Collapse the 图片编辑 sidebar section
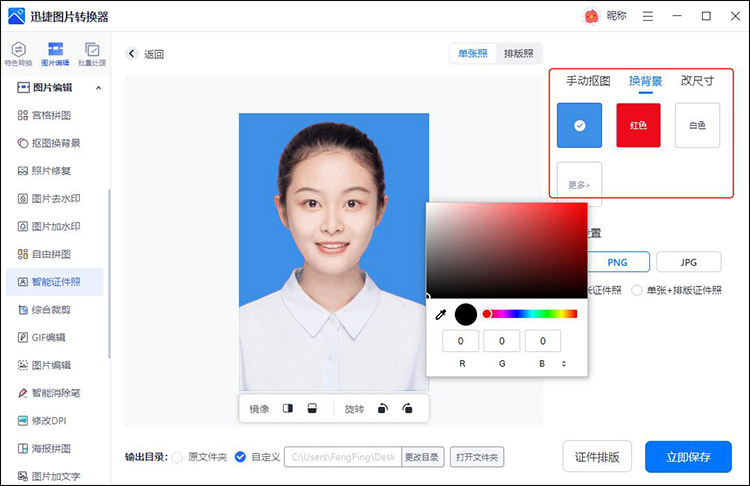 (98, 88)
